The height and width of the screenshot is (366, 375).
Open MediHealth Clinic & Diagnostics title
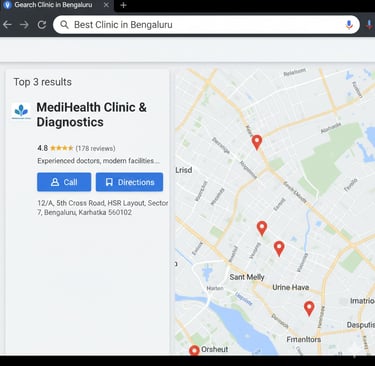pos(92,115)
